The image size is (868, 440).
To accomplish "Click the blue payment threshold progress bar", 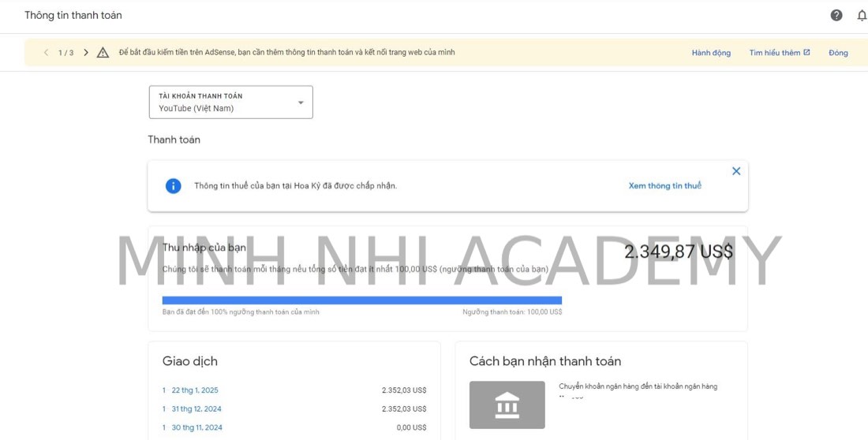I will [362, 300].
